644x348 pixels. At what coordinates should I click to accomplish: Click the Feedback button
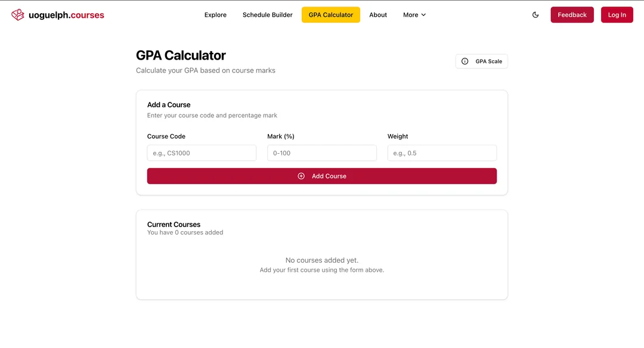(x=572, y=15)
